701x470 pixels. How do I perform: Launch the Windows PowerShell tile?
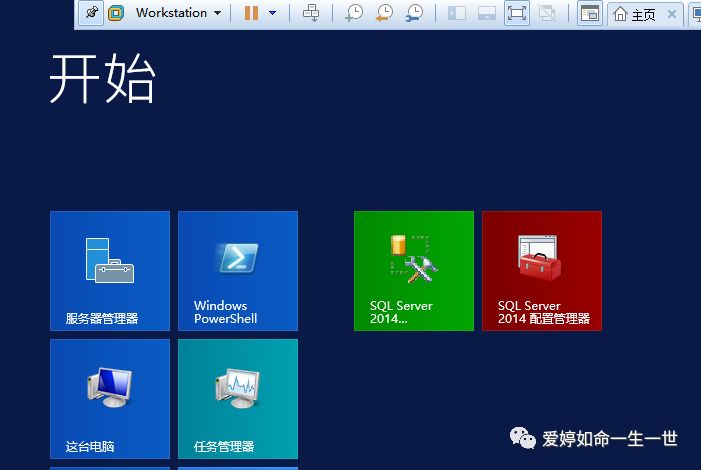pyautogui.click(x=238, y=271)
